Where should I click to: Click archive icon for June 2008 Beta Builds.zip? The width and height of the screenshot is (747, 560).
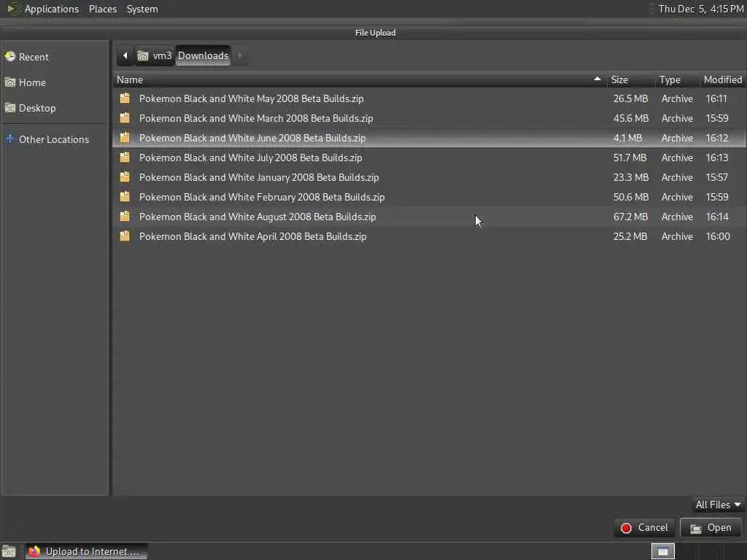[x=125, y=138]
